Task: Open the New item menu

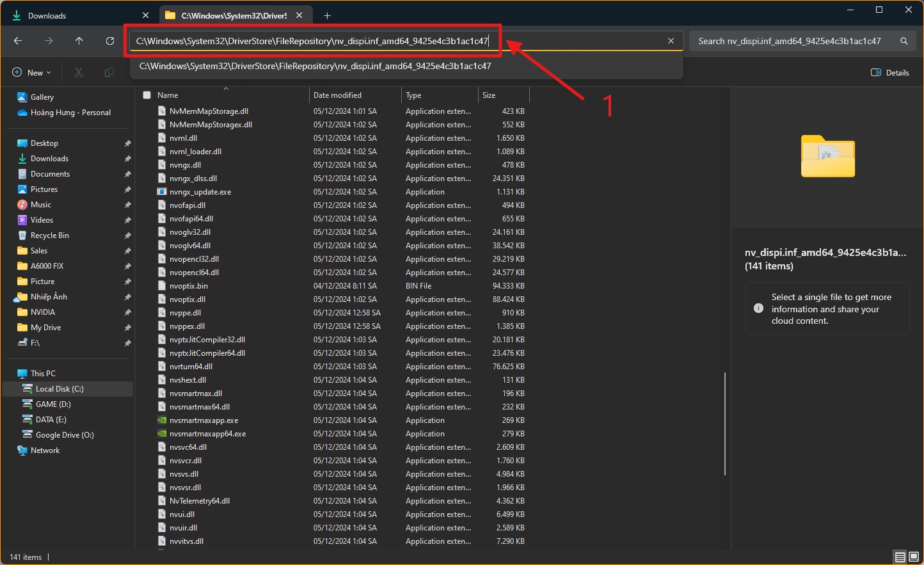Action: click(31, 72)
